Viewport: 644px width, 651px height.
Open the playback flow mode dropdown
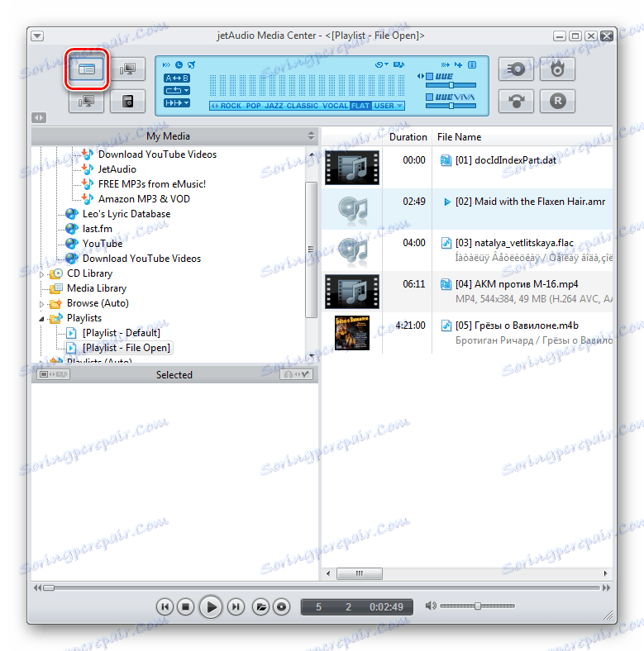point(177,102)
